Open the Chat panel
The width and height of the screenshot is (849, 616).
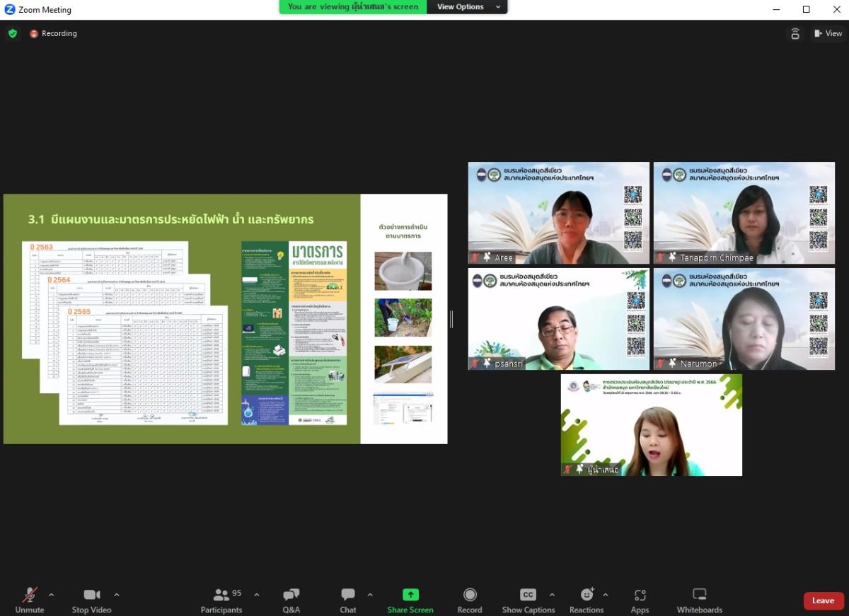(x=347, y=600)
